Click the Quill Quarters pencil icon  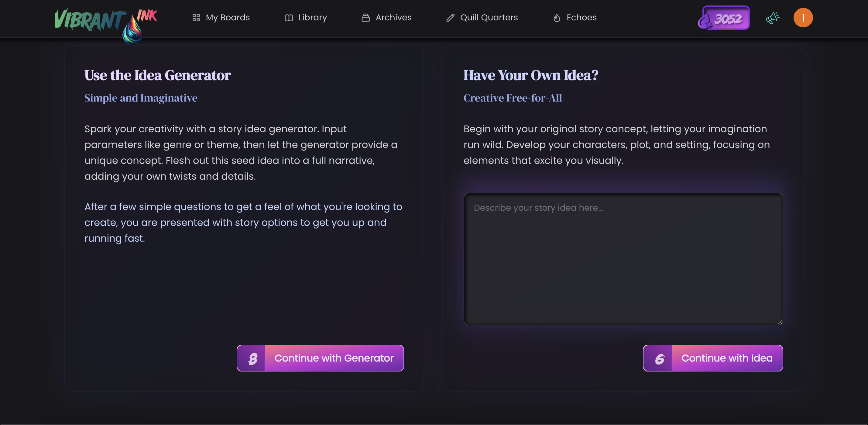451,18
